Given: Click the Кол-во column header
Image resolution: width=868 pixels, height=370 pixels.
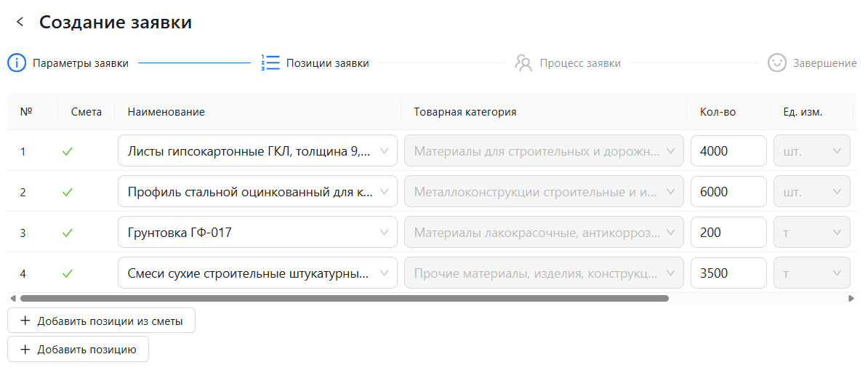Looking at the screenshot, I should [718, 112].
